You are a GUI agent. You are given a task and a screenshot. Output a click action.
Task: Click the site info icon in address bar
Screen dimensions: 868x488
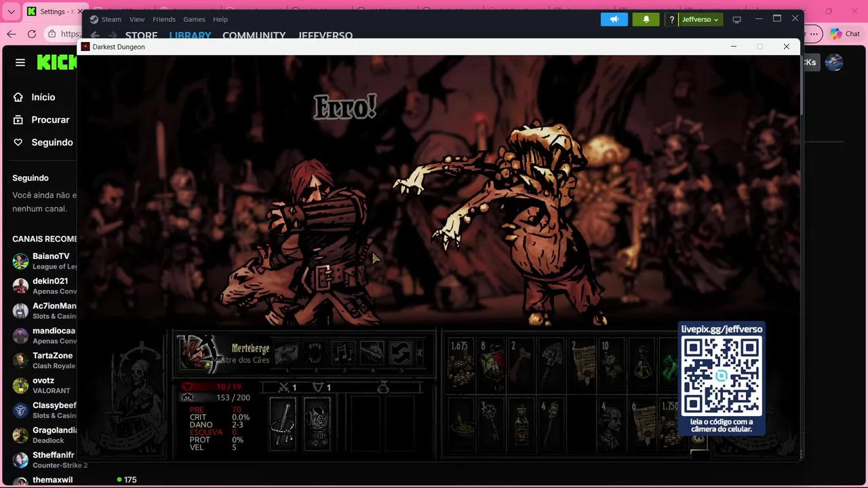pos(52,34)
